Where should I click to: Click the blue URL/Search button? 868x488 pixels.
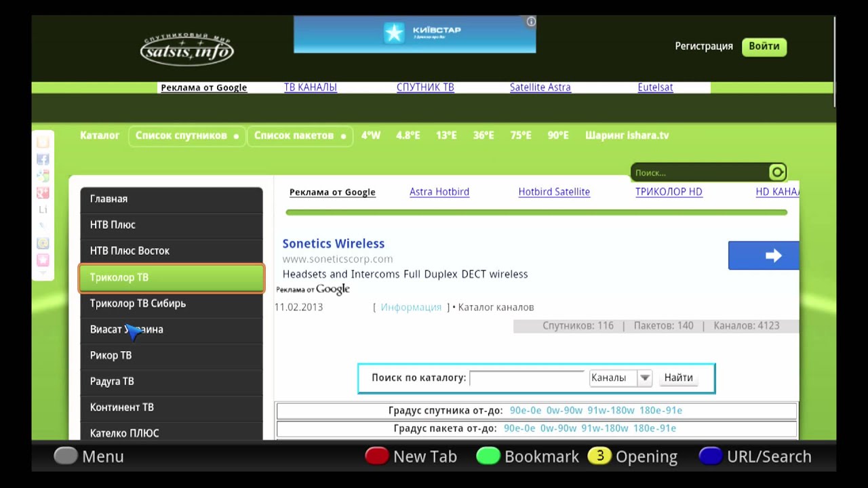click(x=755, y=456)
